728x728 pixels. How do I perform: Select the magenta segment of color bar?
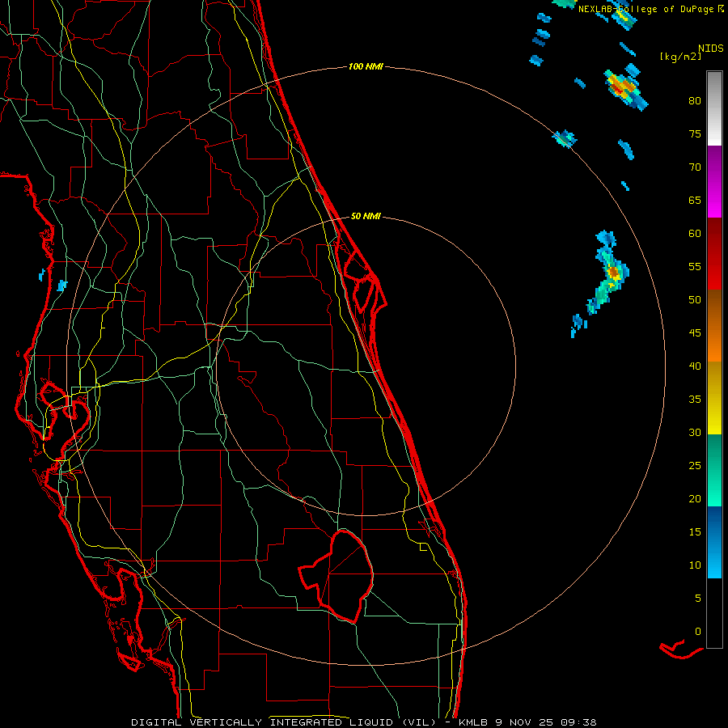tap(714, 182)
